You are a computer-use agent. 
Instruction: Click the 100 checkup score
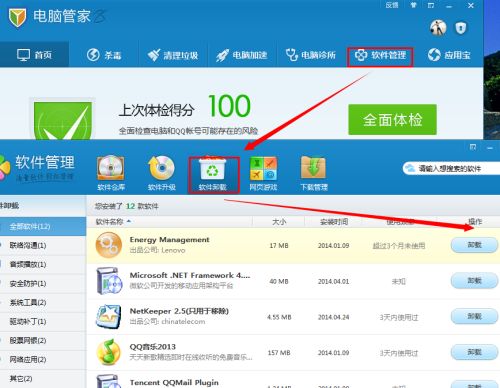click(x=229, y=106)
